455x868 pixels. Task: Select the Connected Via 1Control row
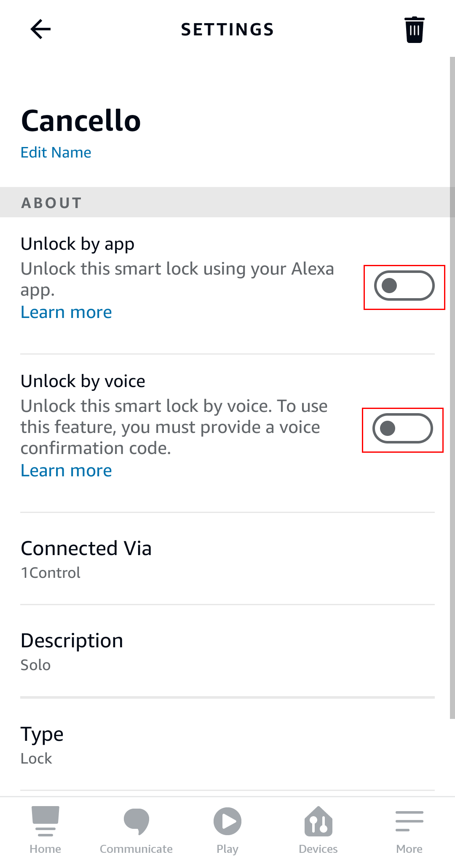pos(227,559)
